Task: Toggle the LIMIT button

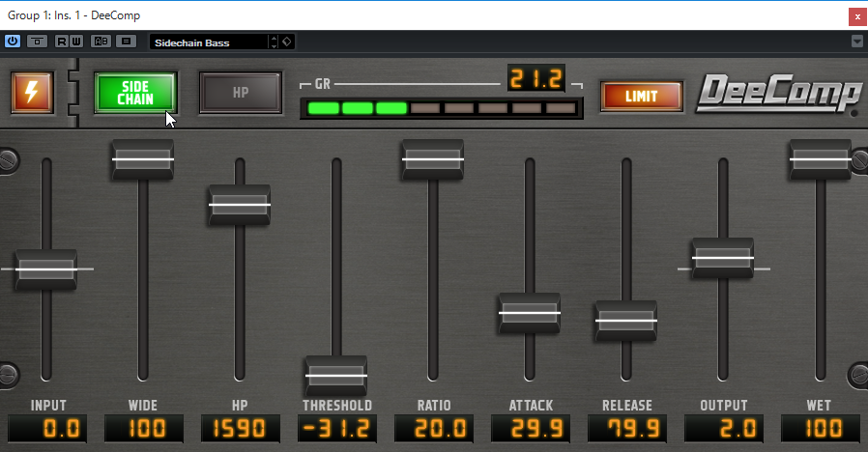Action: [x=641, y=97]
